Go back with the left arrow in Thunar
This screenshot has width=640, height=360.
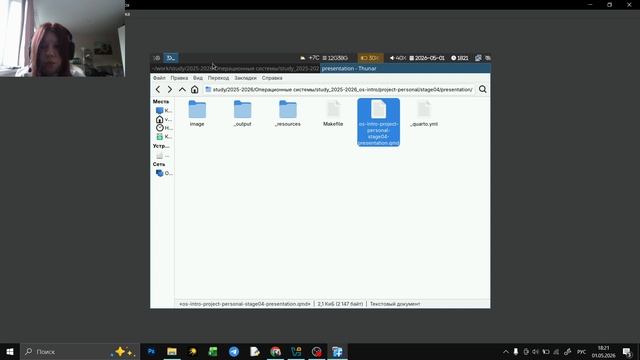point(158,89)
